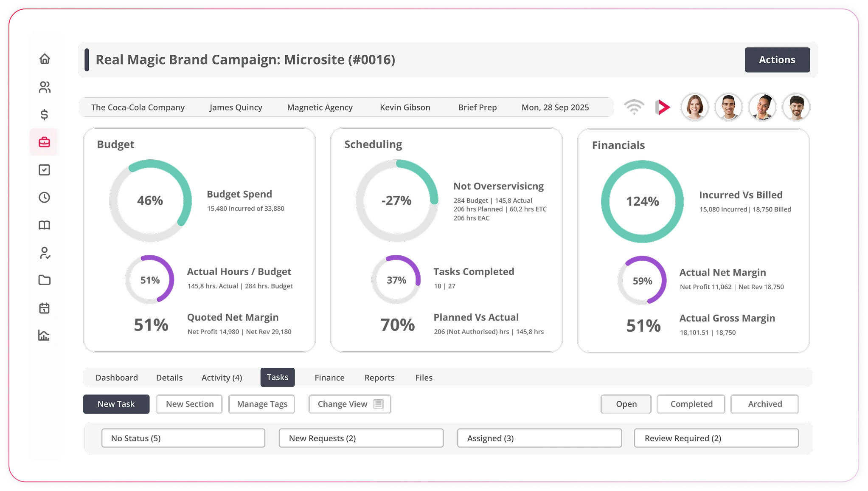Open the bar chart reports sidebar icon
Viewport: 868px width, 491px height.
tap(44, 336)
